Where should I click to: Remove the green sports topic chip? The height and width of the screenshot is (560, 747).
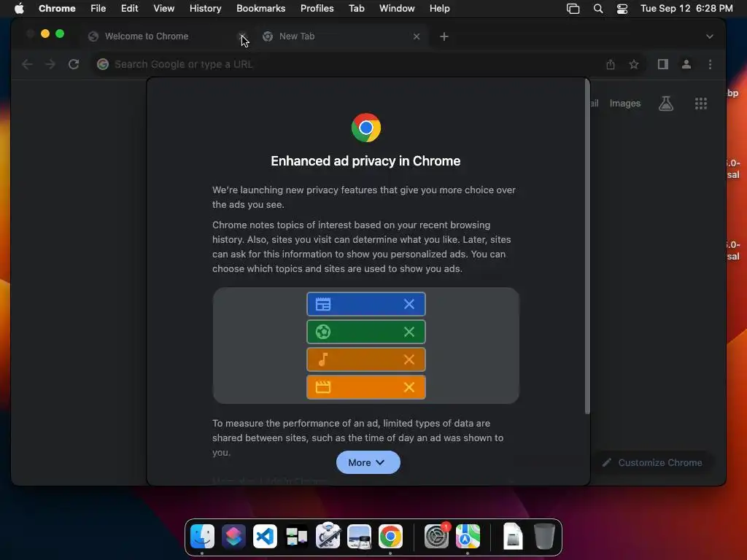[409, 332]
